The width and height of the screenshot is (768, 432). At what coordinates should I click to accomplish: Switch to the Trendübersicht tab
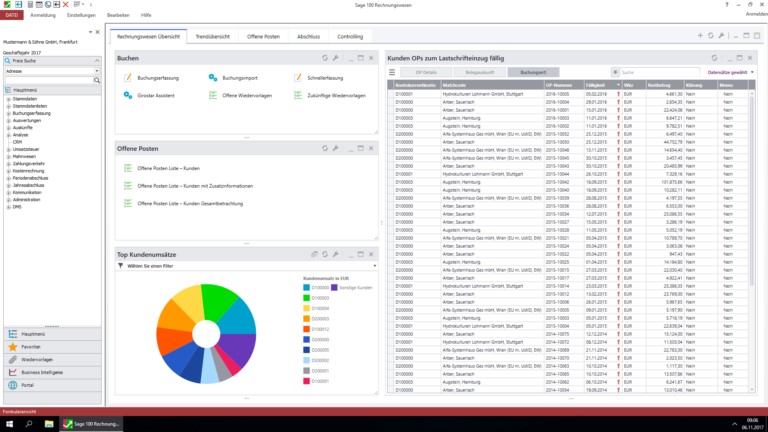click(212, 36)
